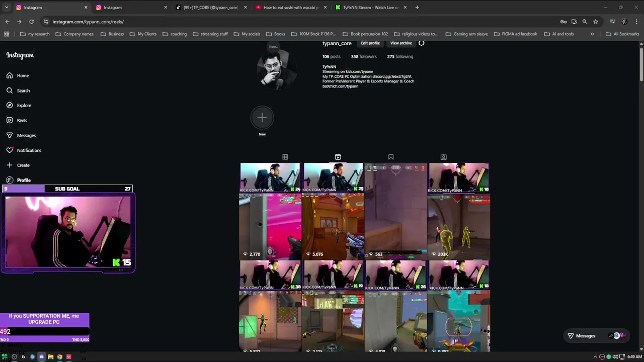Click the Edit profile button

tap(370, 43)
